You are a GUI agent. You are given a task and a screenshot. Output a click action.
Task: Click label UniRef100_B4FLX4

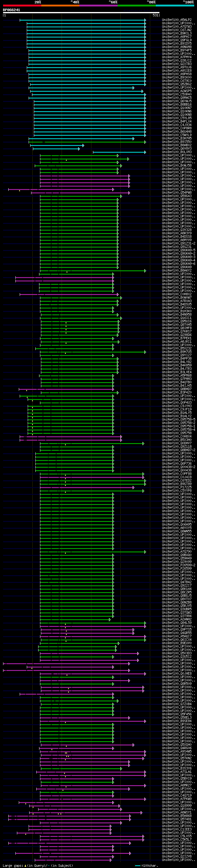(x=177, y=122)
